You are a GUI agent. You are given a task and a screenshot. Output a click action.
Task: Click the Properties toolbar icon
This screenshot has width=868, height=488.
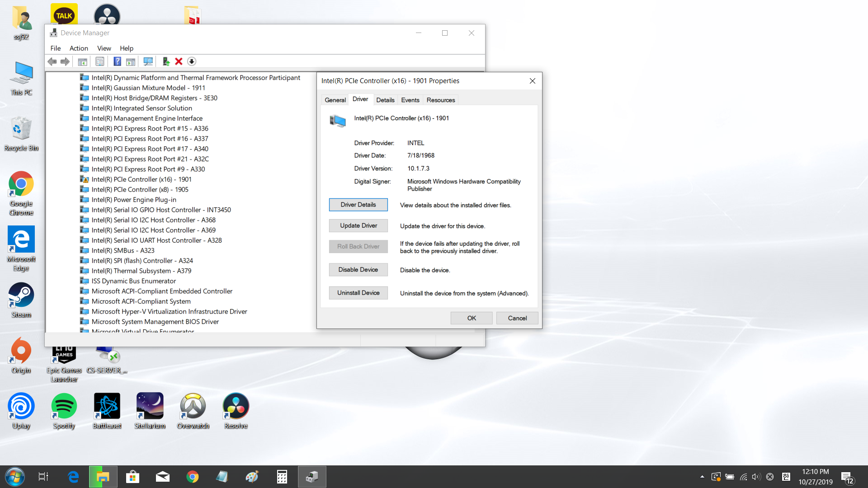point(99,61)
